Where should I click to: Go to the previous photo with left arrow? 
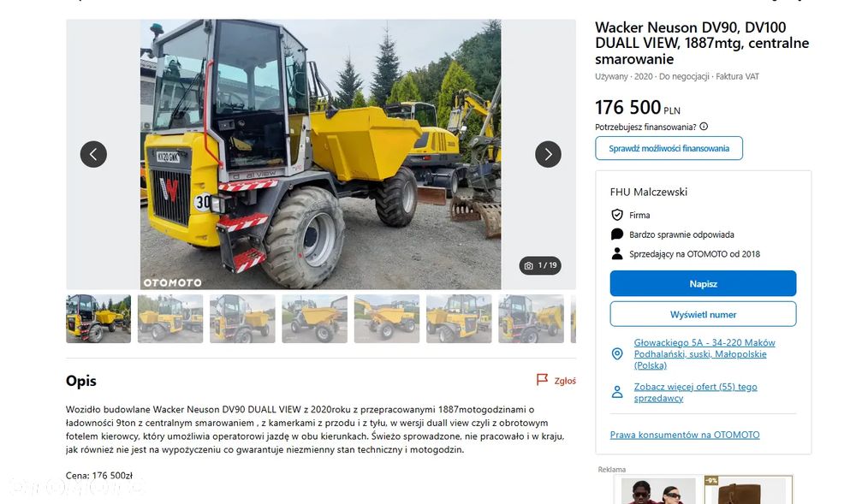click(x=93, y=154)
